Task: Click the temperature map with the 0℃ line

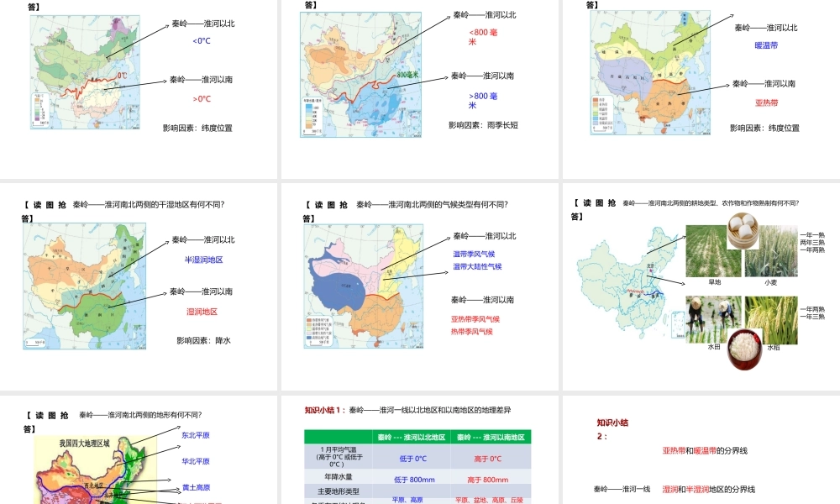Action: point(85,71)
